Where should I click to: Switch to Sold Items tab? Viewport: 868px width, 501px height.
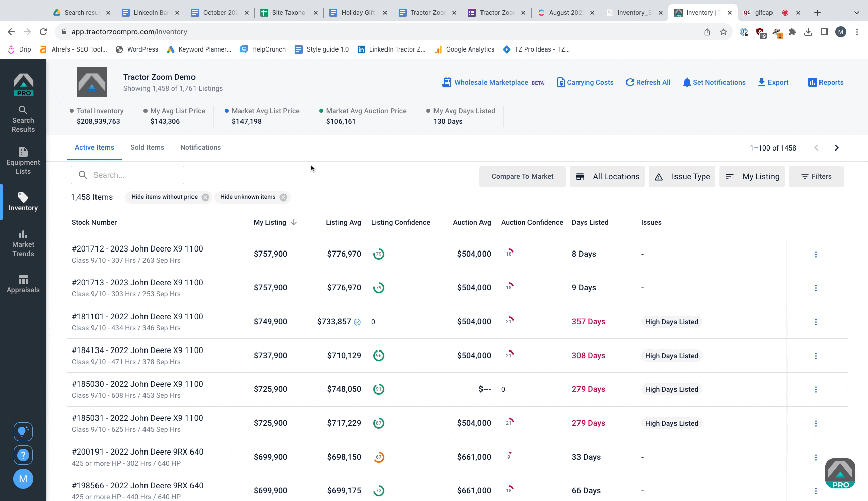(147, 147)
